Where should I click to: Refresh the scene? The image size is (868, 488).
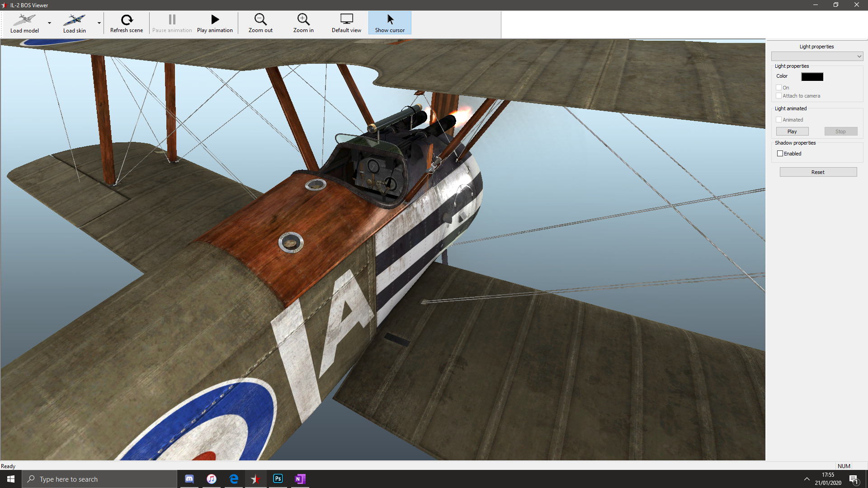[x=127, y=23]
